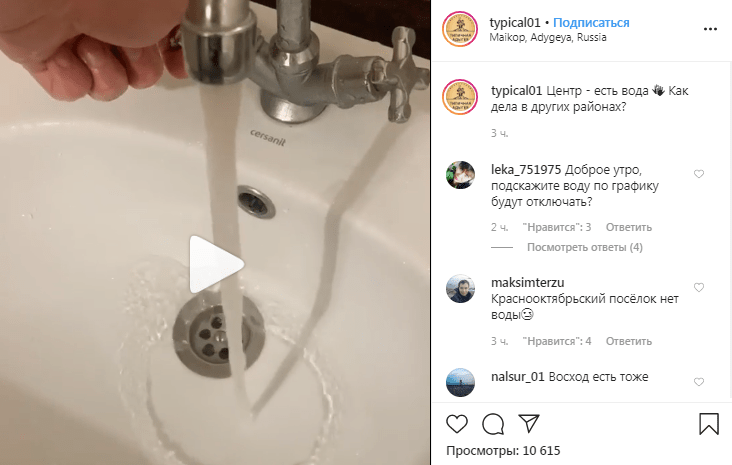The image size is (732, 465).
Task: Like maksimterzu's comment
Action: (699, 288)
